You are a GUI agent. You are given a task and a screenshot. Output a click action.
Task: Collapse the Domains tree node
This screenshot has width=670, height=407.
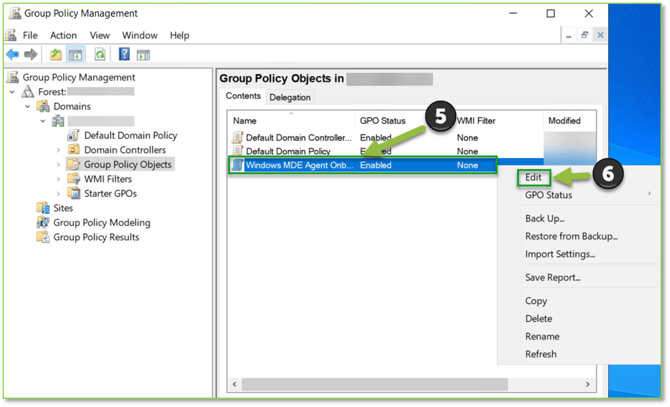click(x=28, y=106)
